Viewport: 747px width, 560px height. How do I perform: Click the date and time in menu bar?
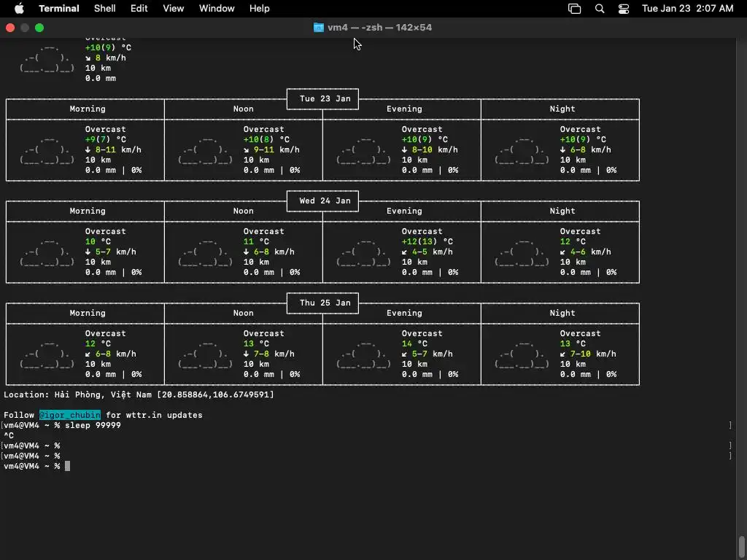pos(687,9)
